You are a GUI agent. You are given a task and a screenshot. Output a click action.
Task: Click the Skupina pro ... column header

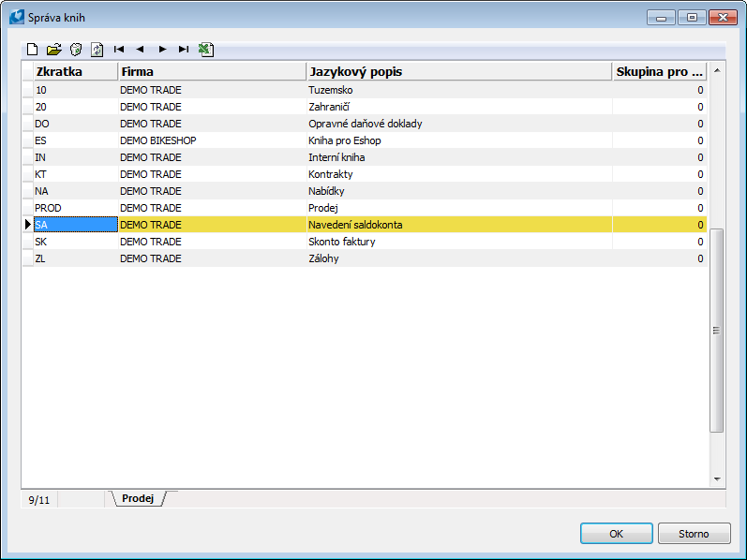click(660, 71)
